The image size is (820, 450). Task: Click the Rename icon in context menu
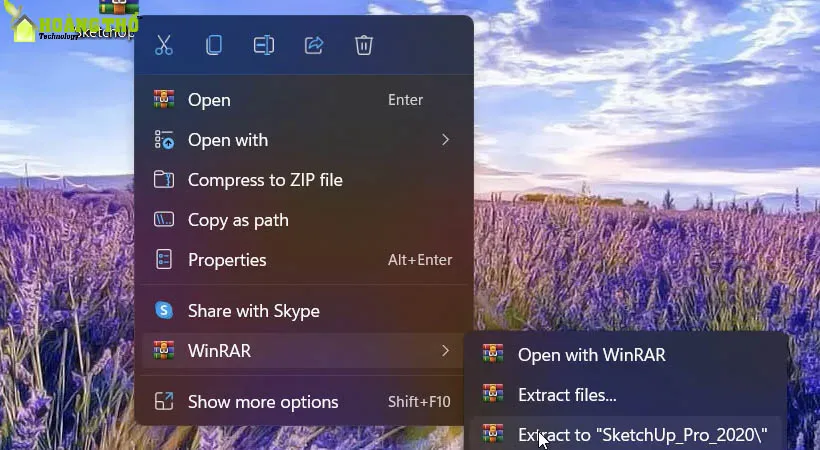point(264,46)
